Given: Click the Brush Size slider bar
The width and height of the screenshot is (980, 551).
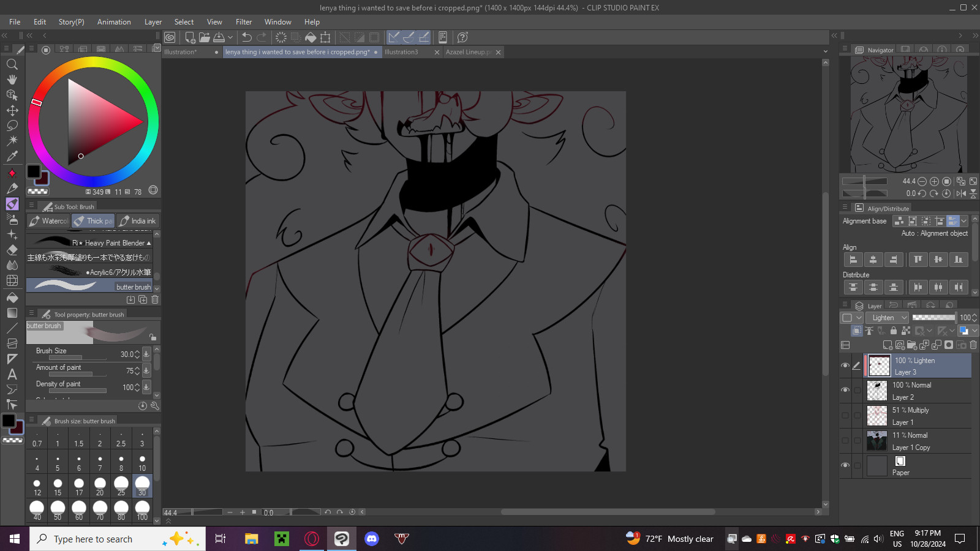Looking at the screenshot, I should (78, 358).
